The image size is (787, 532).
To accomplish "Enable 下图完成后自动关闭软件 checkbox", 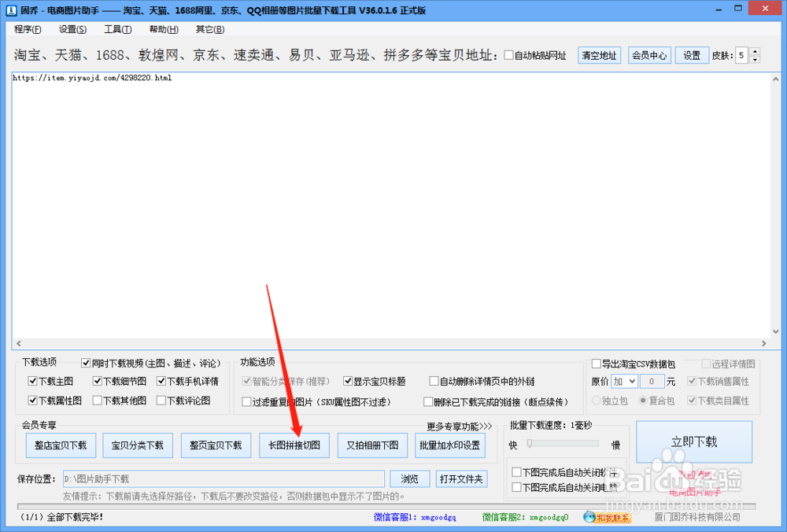I will [x=516, y=471].
